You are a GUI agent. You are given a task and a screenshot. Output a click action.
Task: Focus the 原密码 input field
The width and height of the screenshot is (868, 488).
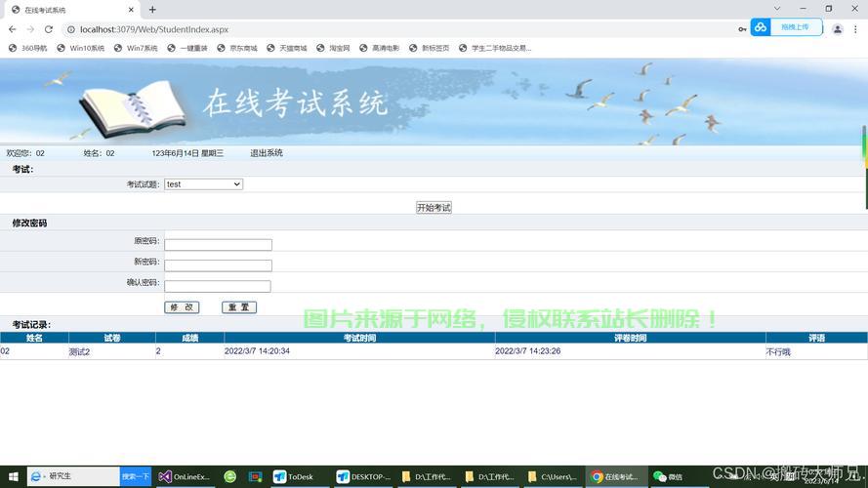218,245
